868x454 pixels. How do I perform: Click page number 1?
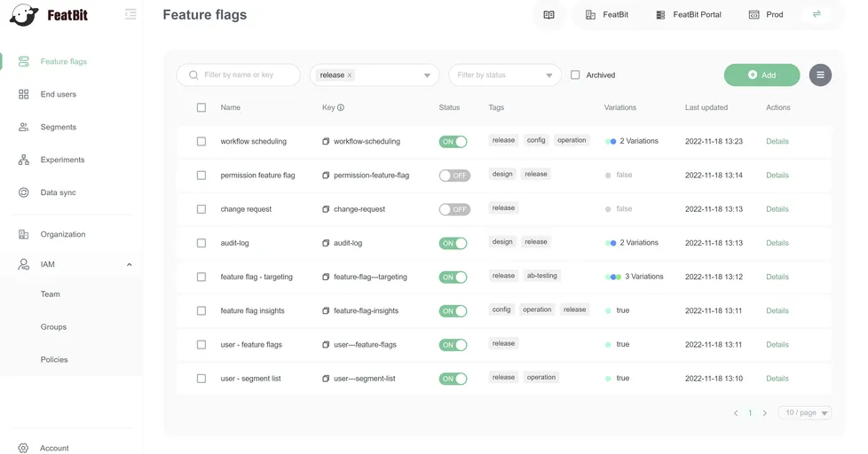pyautogui.click(x=750, y=413)
